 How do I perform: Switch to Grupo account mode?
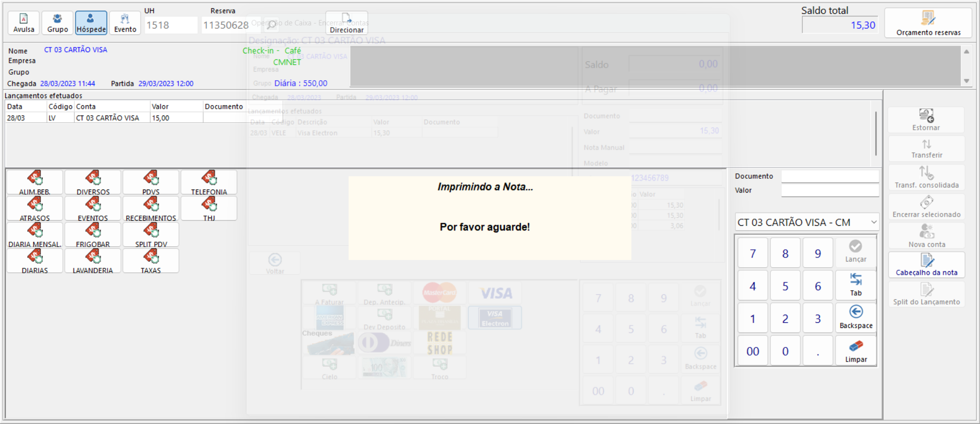point(58,23)
